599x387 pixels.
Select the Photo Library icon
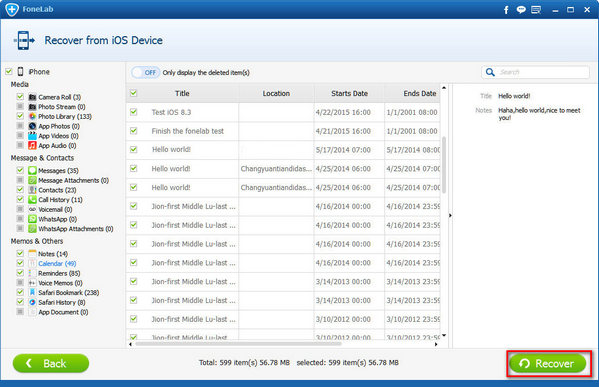pos(32,116)
